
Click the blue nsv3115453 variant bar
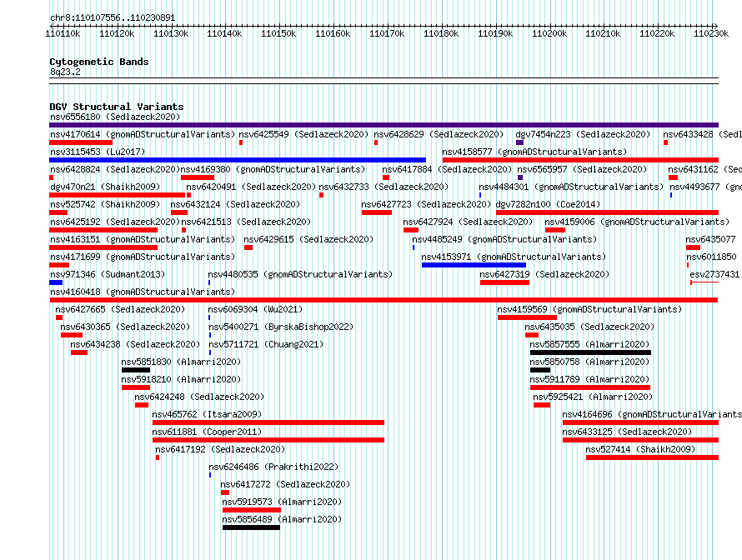click(238, 160)
